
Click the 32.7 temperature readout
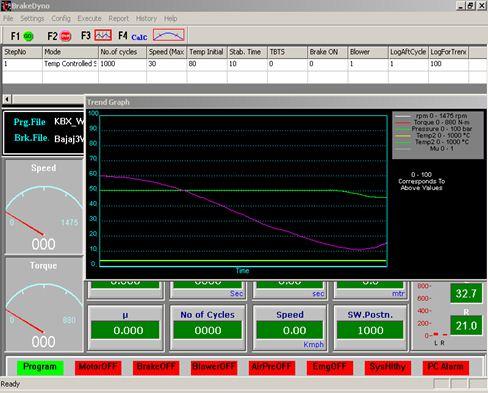pos(466,293)
